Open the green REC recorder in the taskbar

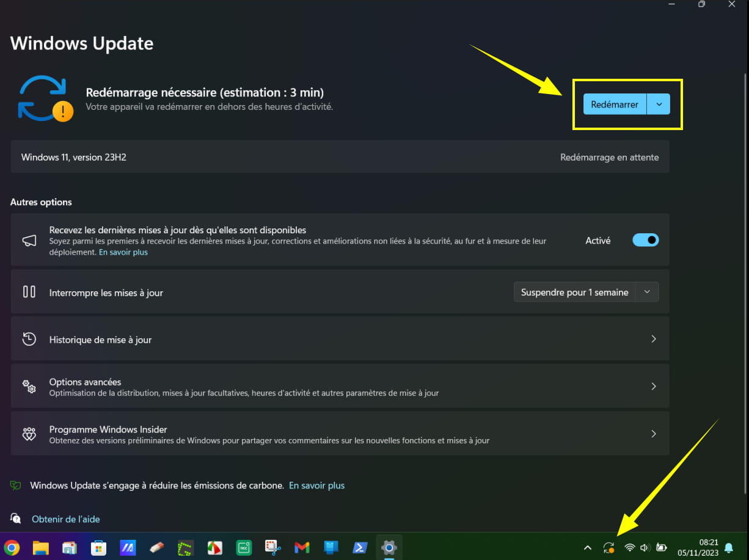pyautogui.click(x=244, y=547)
